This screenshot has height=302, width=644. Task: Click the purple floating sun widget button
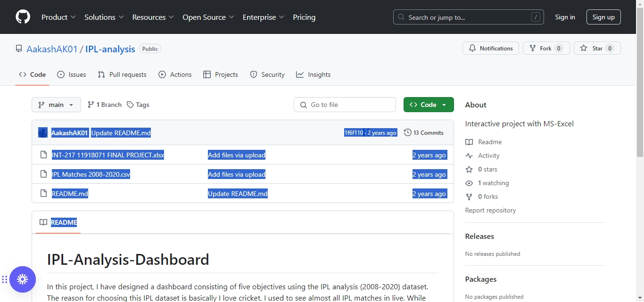pos(23,279)
